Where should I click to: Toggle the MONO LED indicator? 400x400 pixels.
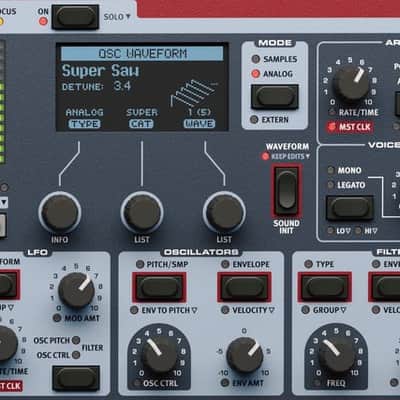click(x=331, y=170)
